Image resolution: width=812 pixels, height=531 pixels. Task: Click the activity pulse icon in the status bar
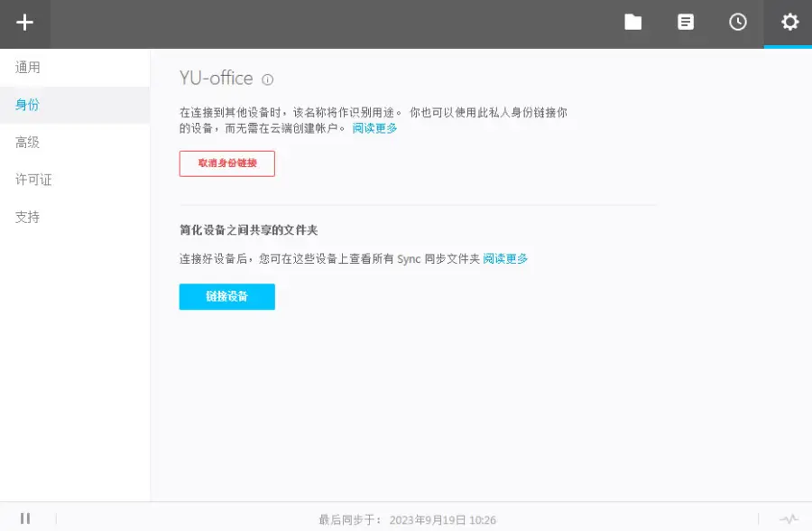789,518
